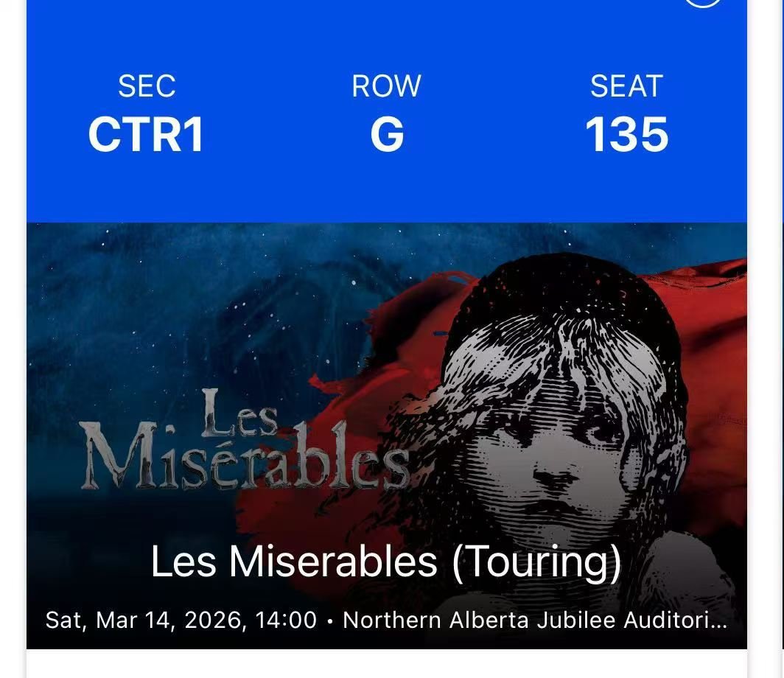Screen dimensions: 784x678
Task: Click the bullet separator before the venue name
Action: coord(329,621)
